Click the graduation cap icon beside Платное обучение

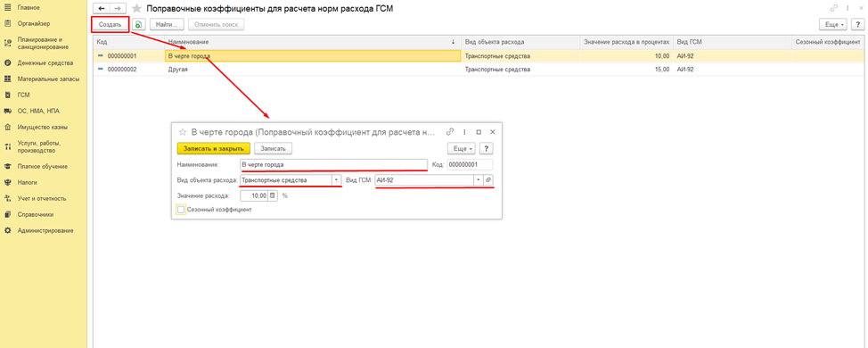click(8, 166)
